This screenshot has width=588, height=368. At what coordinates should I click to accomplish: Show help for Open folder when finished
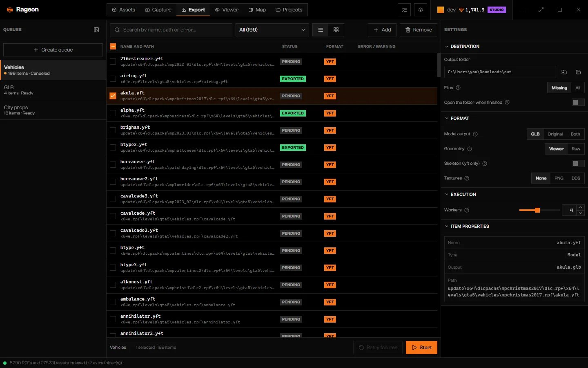tap(507, 102)
